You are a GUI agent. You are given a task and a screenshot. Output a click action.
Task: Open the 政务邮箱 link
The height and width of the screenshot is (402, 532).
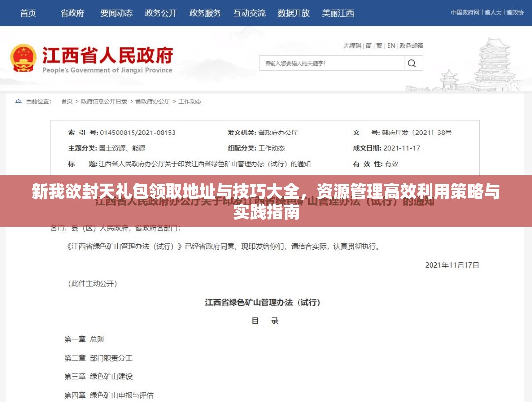click(411, 45)
